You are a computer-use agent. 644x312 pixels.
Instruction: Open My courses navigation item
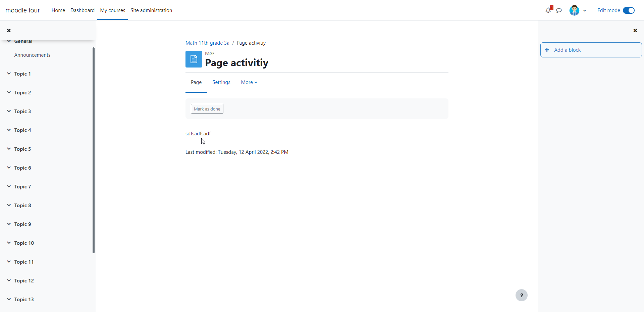112,10
